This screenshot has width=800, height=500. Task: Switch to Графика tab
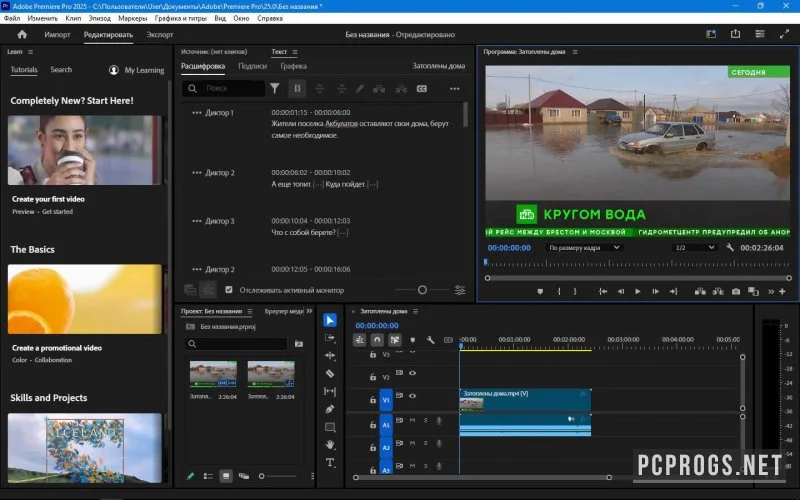point(293,66)
